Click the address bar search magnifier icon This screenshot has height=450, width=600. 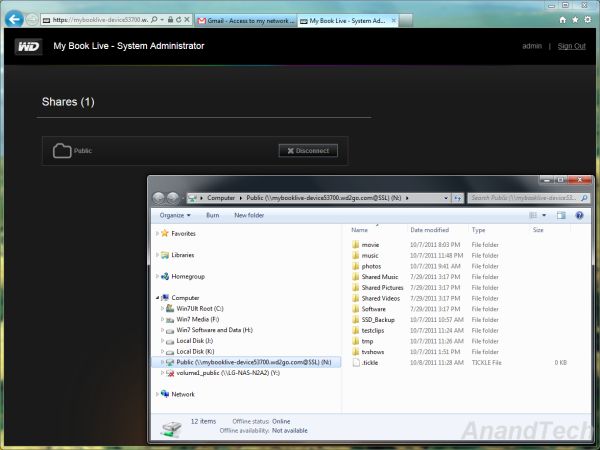click(x=154, y=20)
